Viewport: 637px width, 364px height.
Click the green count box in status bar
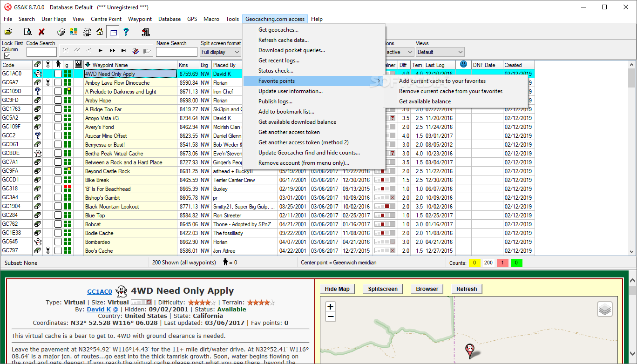pos(516,263)
